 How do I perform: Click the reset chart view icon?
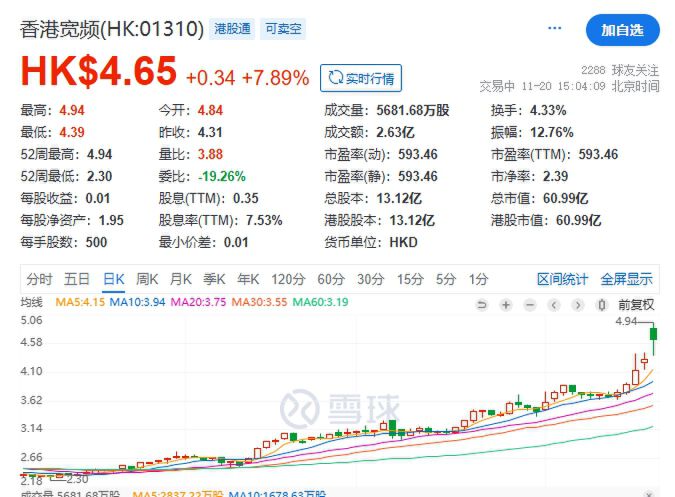482,305
